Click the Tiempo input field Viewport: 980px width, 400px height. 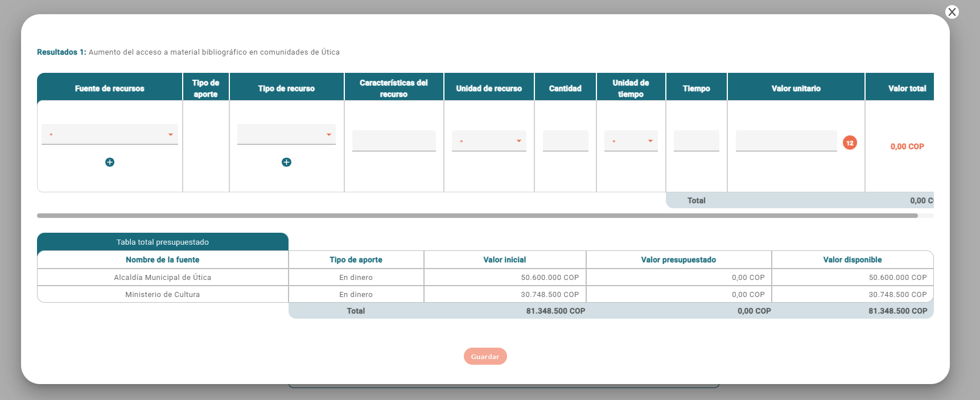(696, 141)
